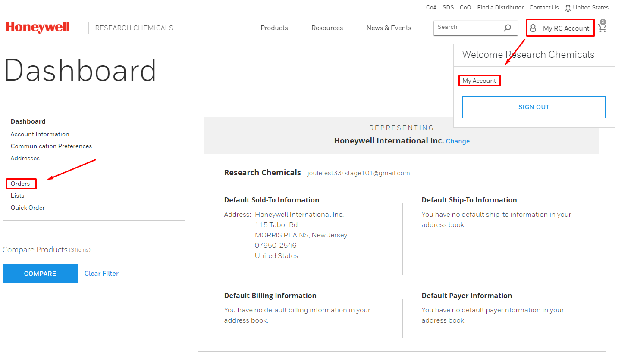Type in the Search field
The height and width of the screenshot is (364, 634).
pos(467,27)
